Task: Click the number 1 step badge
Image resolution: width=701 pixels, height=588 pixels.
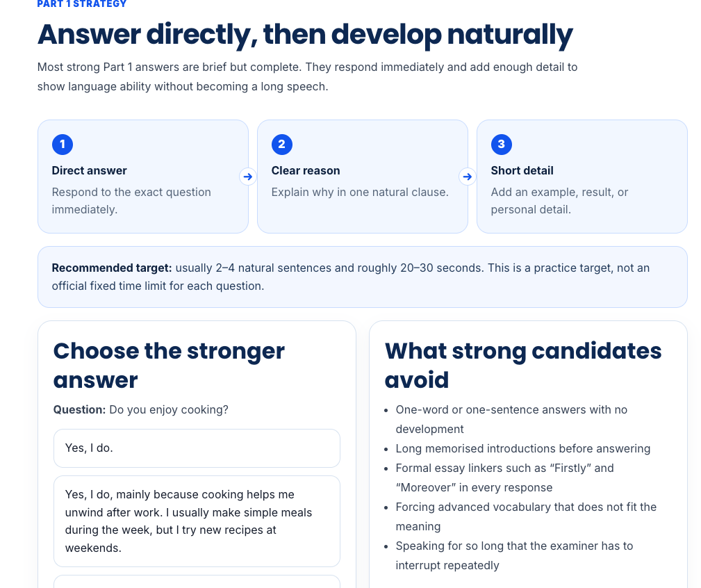Action: tap(63, 145)
